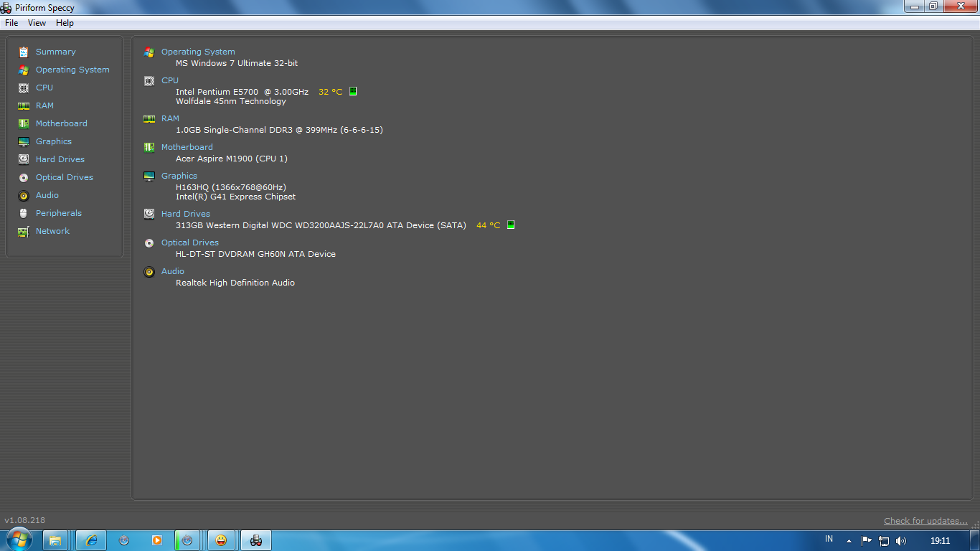Open the File menu
This screenshot has height=551, width=980.
(x=11, y=23)
